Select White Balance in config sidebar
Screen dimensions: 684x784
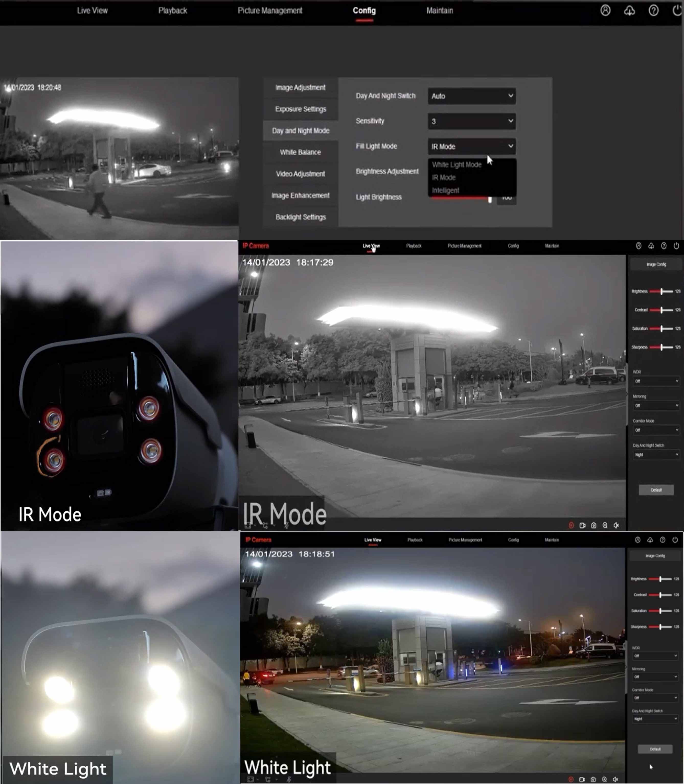point(300,152)
